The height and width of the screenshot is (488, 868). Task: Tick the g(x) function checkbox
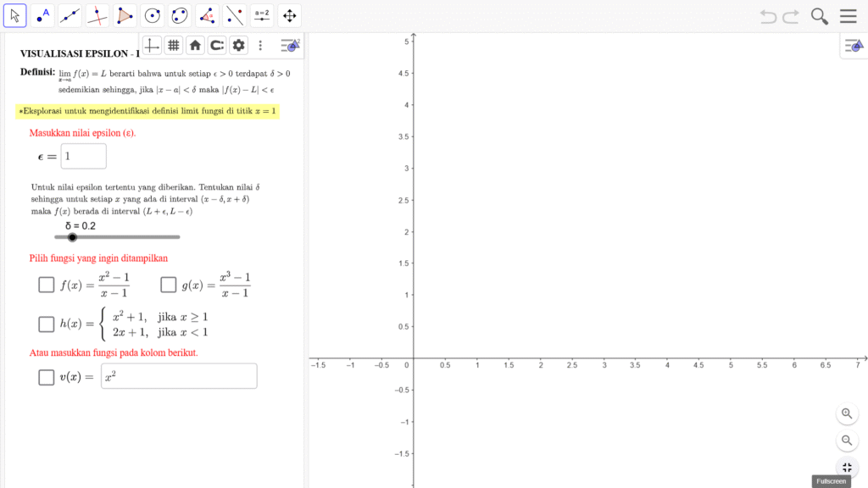(x=168, y=285)
